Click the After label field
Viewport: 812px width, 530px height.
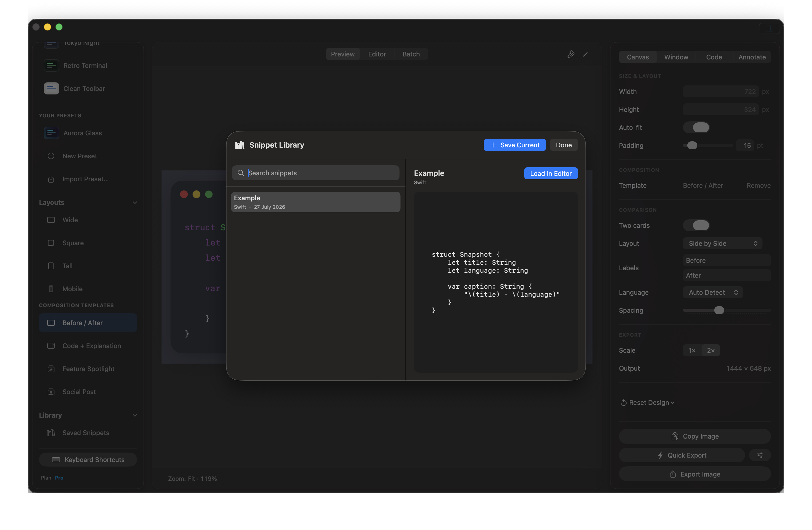tap(727, 276)
